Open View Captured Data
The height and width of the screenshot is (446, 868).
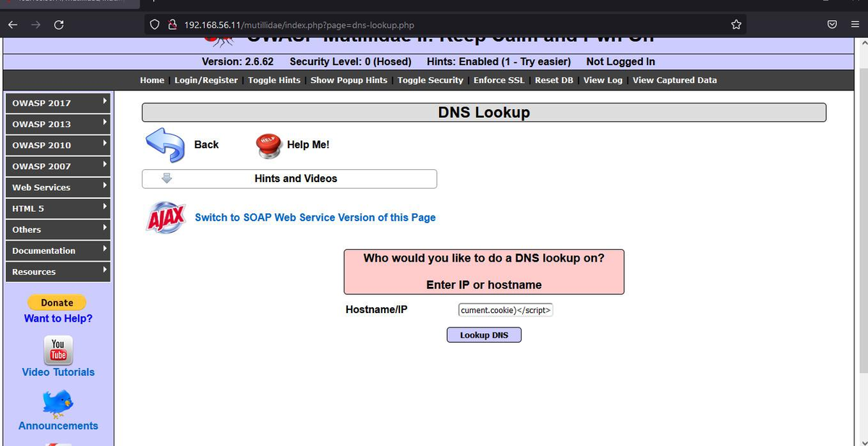(675, 80)
